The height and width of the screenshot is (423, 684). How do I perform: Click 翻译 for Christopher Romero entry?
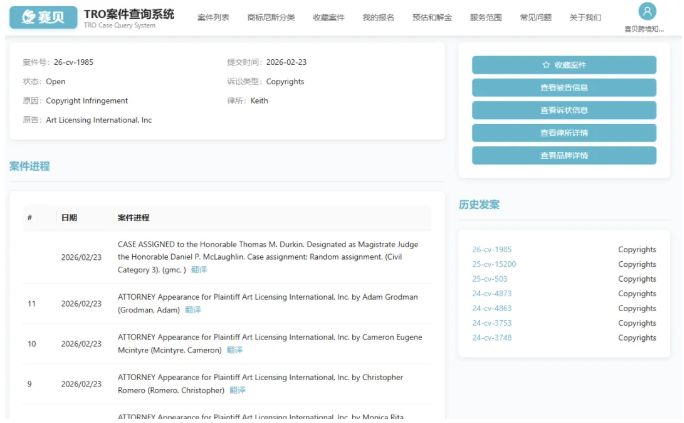click(x=237, y=390)
